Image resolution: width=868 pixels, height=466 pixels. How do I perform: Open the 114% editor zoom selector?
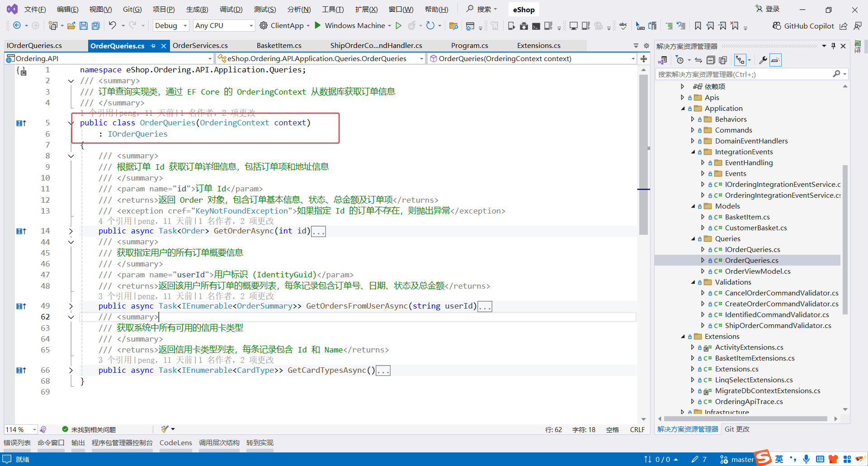point(20,429)
